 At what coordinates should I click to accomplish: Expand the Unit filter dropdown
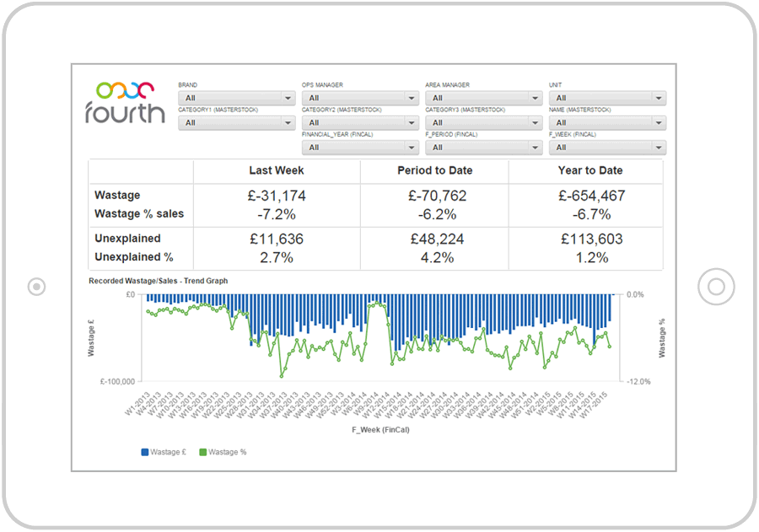point(607,99)
